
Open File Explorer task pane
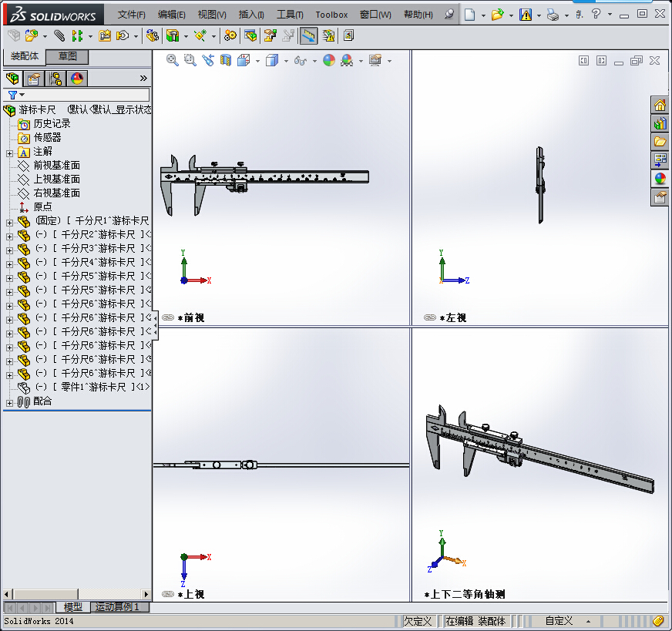pos(660,142)
